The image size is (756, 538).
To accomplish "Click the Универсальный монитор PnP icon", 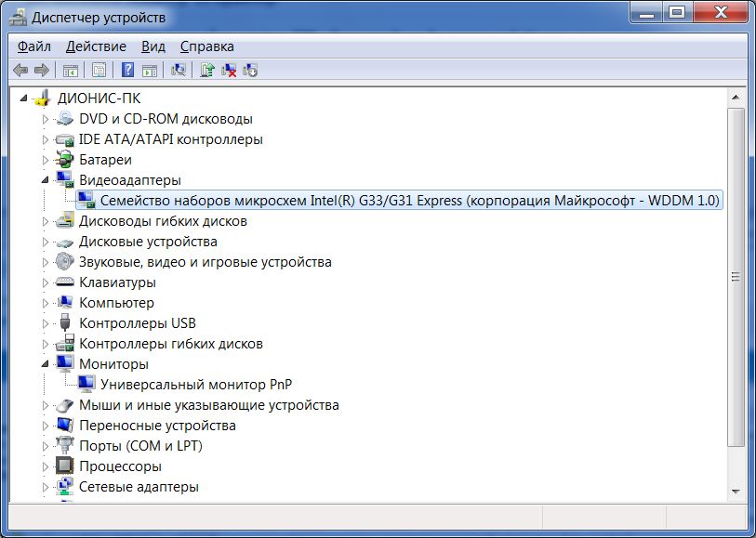I will (x=86, y=384).
